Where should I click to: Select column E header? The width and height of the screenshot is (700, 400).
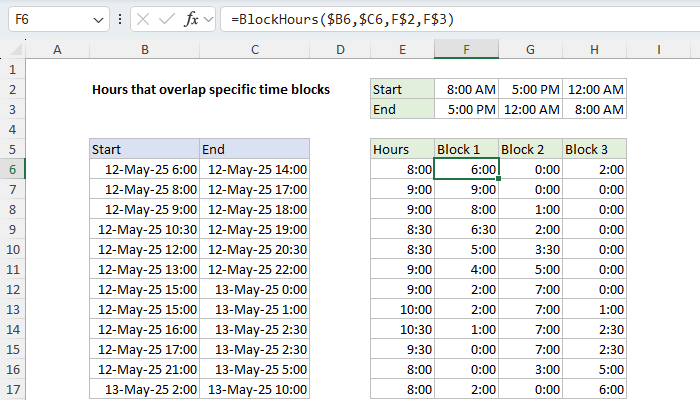[x=402, y=49]
